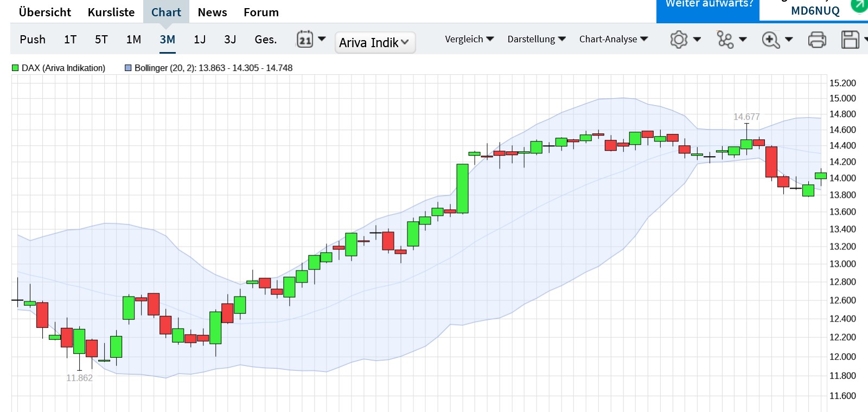Click the zoom magnifier icon
This screenshot has height=412, width=868.
point(771,39)
